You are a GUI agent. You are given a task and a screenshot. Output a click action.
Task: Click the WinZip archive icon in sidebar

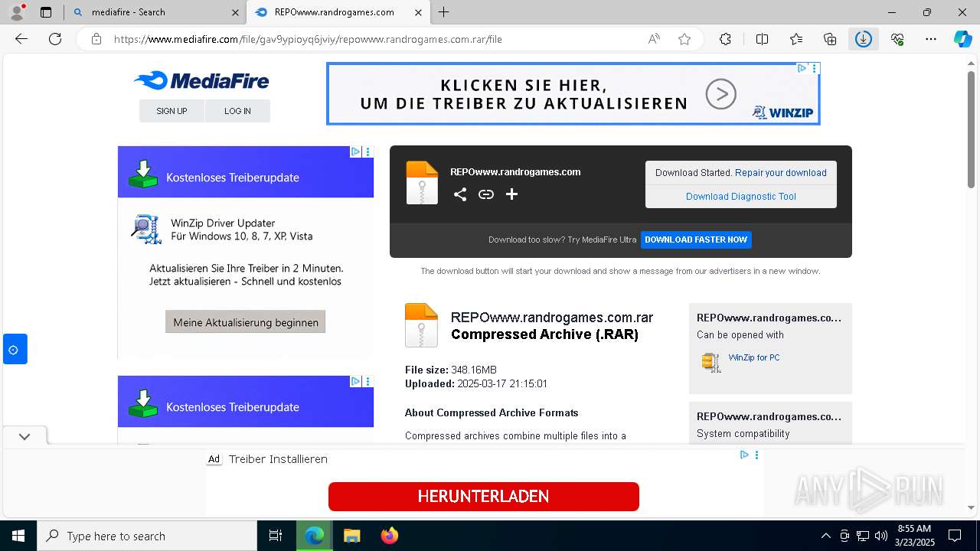711,362
